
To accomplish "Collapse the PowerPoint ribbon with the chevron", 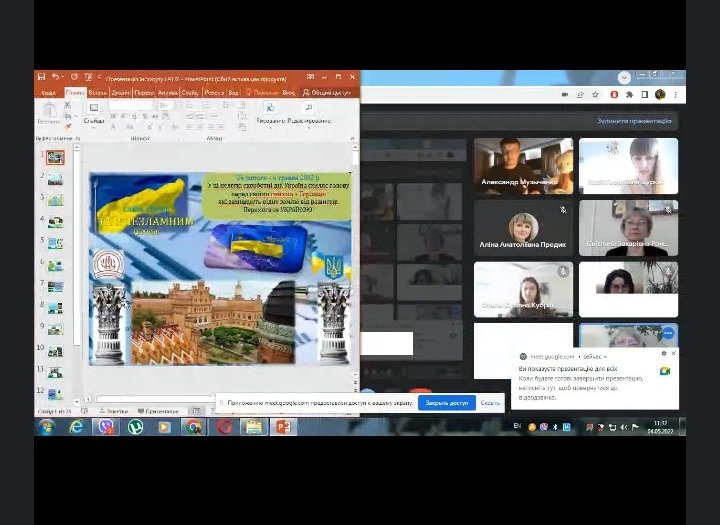I will pyautogui.click(x=353, y=138).
